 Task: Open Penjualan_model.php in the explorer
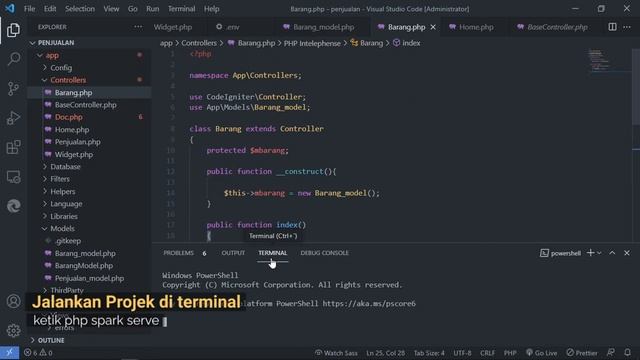[89, 278]
